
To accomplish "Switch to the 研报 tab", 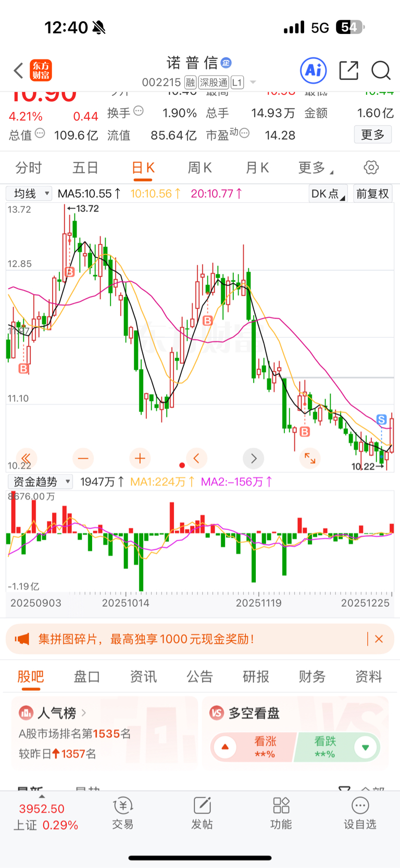I will coord(256,677).
